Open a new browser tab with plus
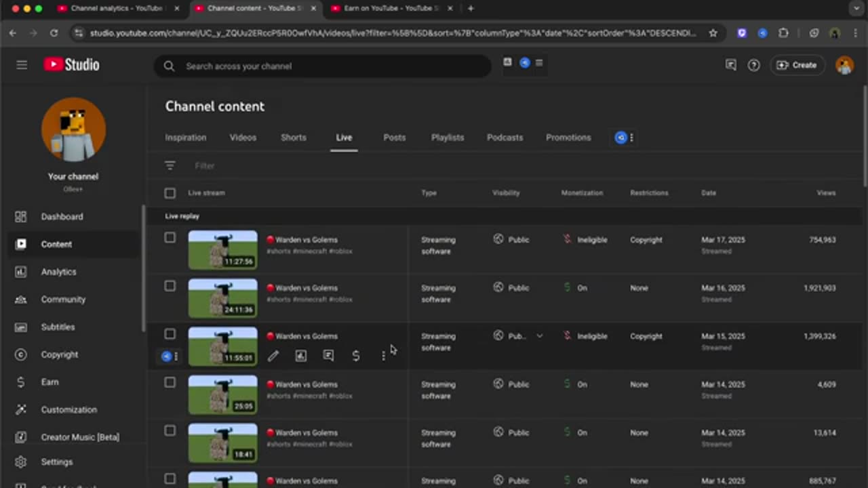This screenshot has width=868, height=488. pos(471,8)
